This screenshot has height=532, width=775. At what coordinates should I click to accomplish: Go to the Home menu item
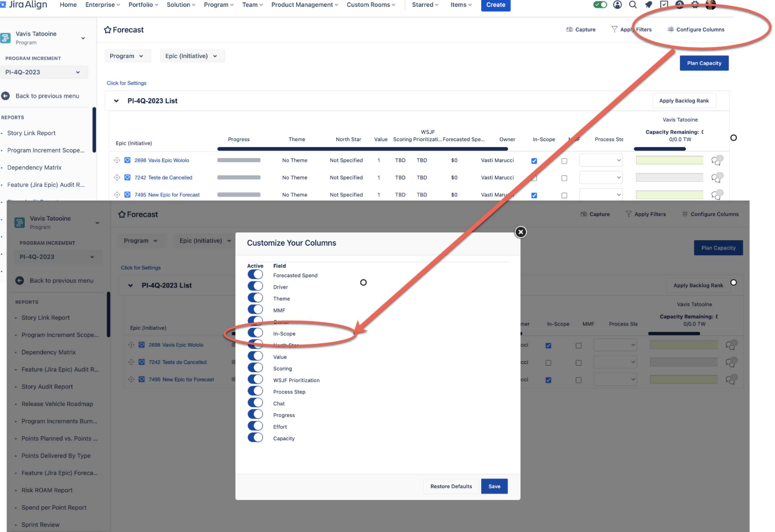[68, 5]
